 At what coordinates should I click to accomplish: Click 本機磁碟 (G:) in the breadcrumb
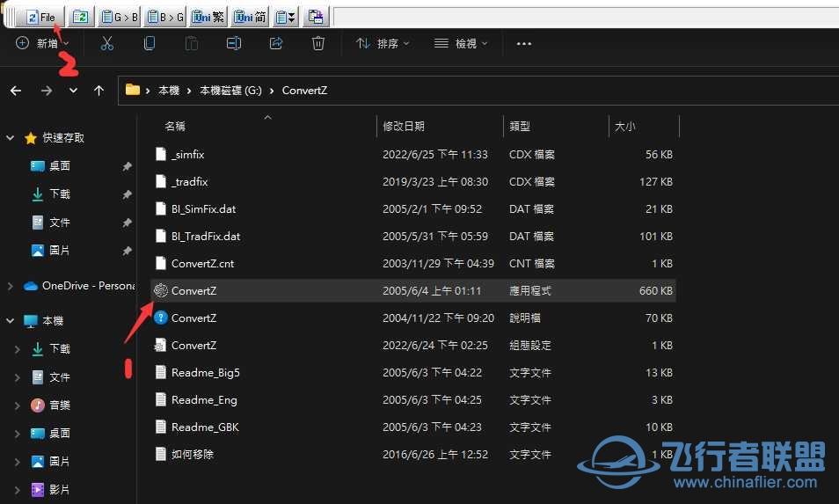pos(230,91)
